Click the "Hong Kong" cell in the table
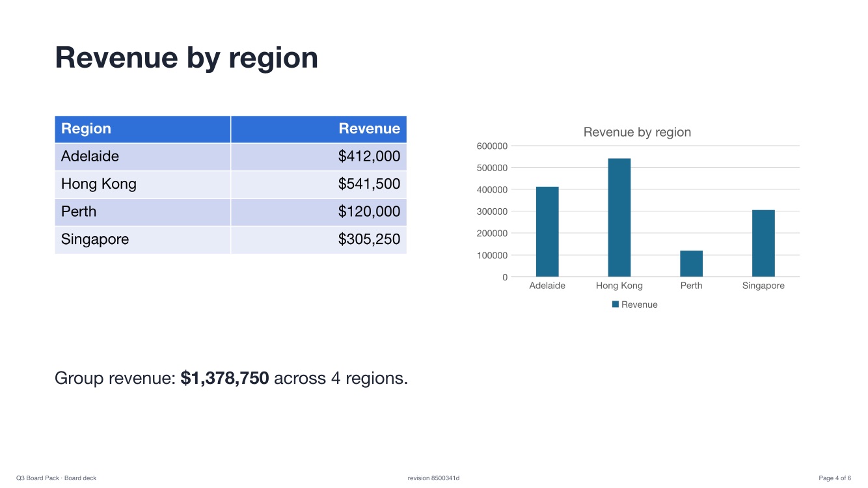The width and height of the screenshot is (868, 488). click(142, 184)
